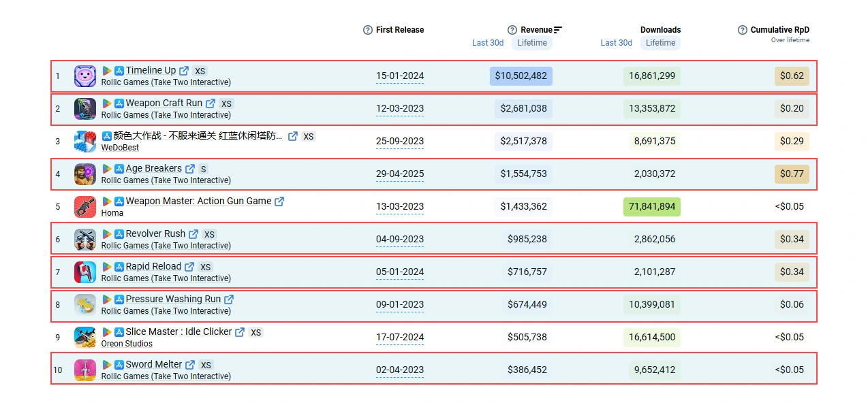Click the Google Play icon next to Sword Melter
Screen dimensions: 868x405
107,365
